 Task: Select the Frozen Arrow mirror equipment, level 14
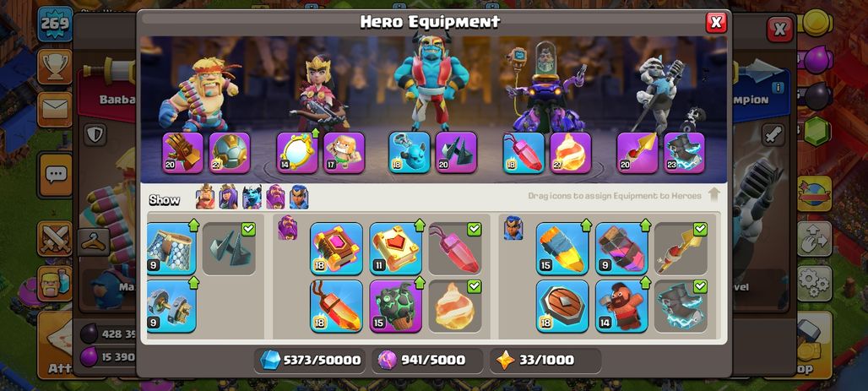(x=296, y=152)
